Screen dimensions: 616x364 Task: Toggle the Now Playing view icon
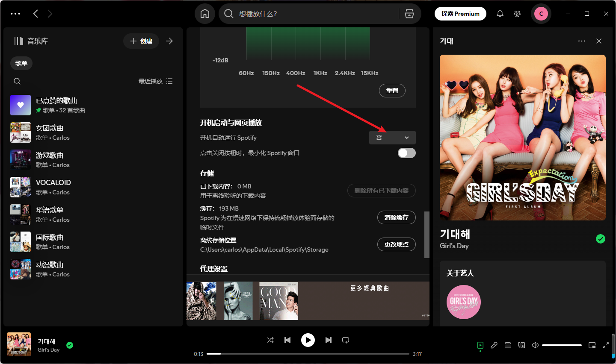click(480, 345)
